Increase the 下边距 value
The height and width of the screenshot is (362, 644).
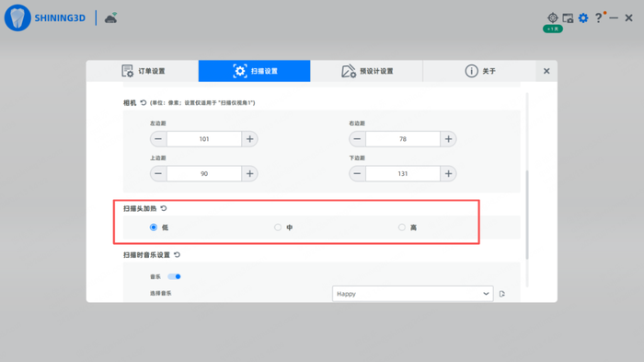(x=449, y=173)
